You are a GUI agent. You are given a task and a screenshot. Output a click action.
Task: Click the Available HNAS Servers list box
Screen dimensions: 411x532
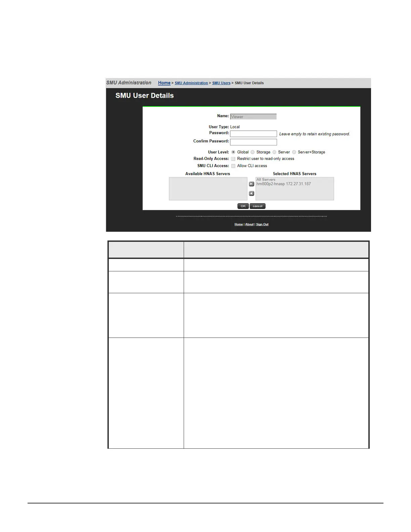click(x=208, y=189)
